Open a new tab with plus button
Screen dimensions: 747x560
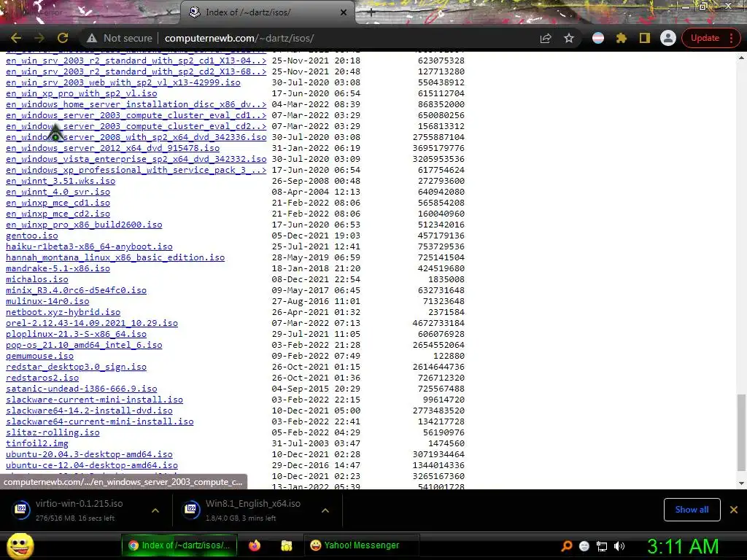[371, 12]
